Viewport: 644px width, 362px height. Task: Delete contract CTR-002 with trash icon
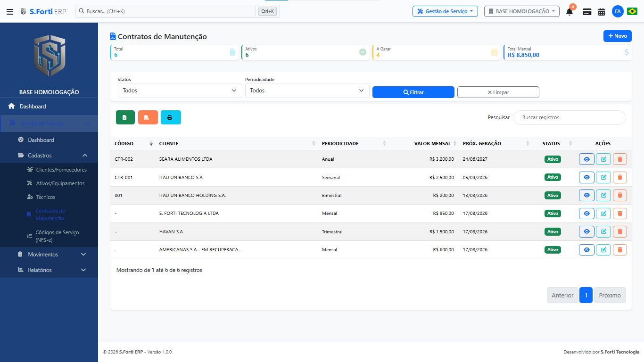point(620,159)
